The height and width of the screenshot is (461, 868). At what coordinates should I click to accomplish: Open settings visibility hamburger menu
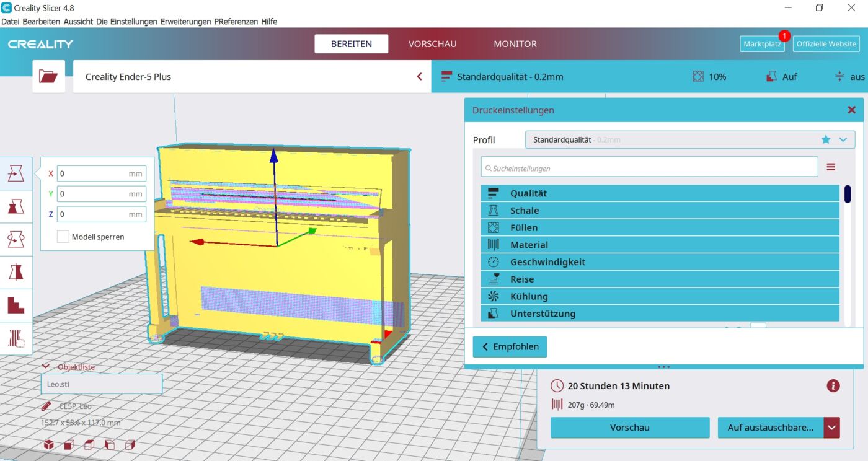pos(831,167)
